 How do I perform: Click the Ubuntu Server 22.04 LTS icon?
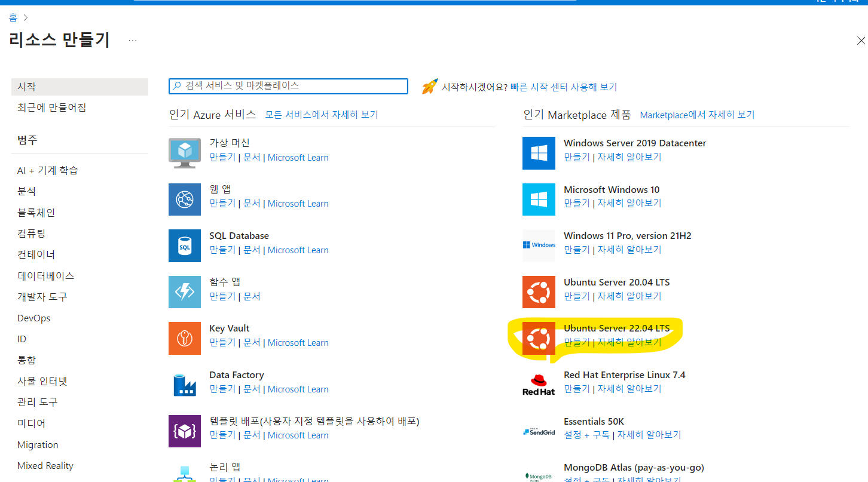click(x=539, y=338)
